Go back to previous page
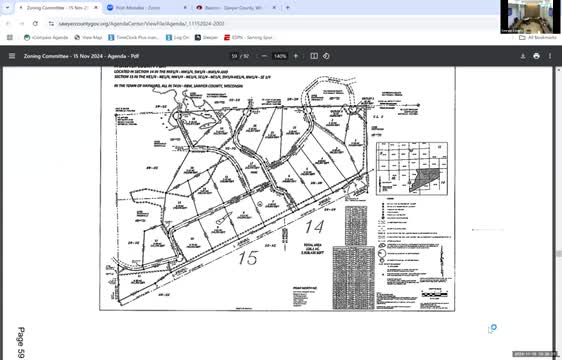Screen dimensions: 562x360 tap(9, 24)
